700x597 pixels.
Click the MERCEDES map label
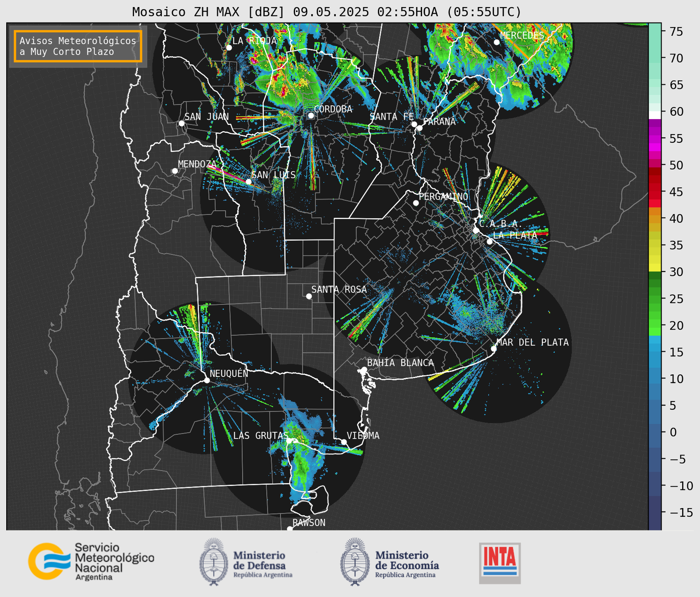(x=522, y=36)
